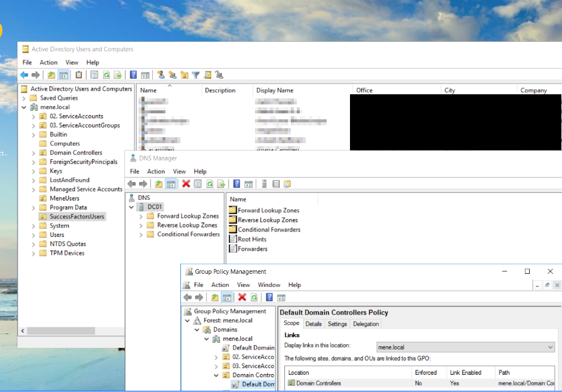Open the Settings tab of the policy

coord(337,324)
